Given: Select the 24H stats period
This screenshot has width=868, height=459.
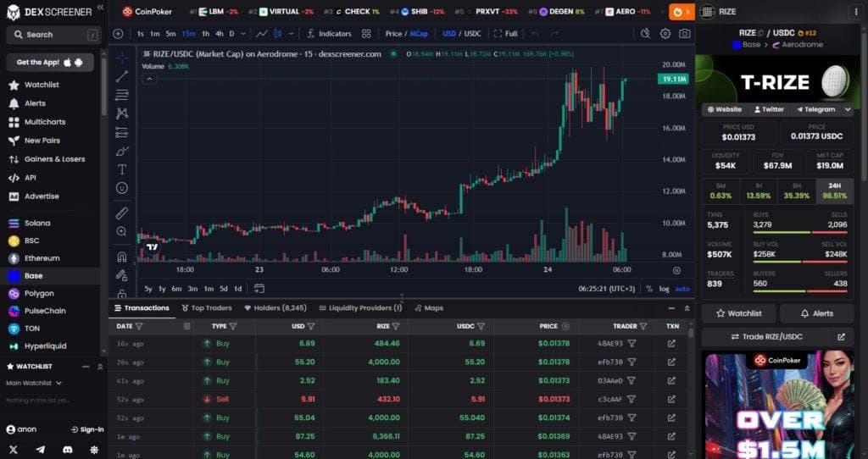Looking at the screenshot, I should tap(834, 191).
